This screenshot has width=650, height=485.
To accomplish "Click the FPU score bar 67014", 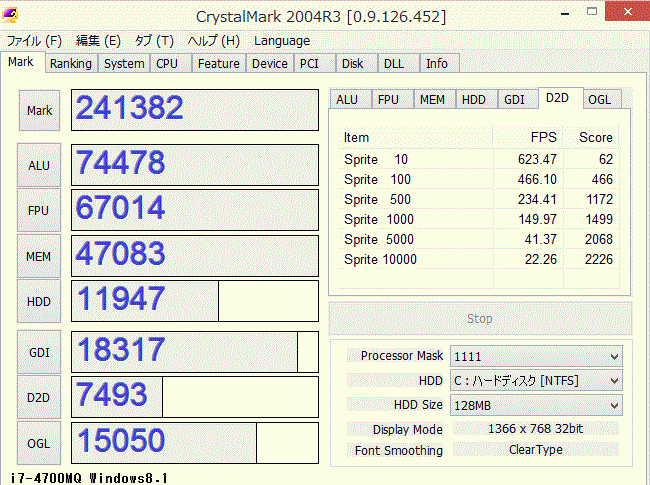I will 195,210.
